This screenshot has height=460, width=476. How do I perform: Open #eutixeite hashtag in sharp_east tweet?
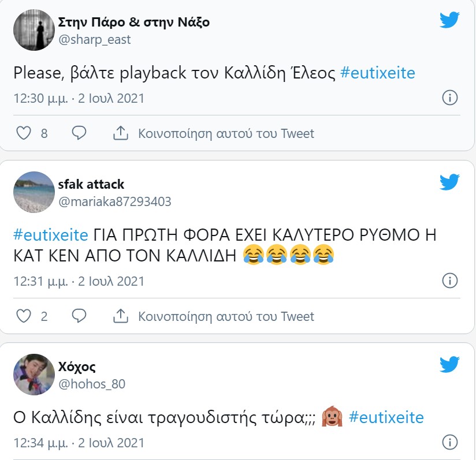coord(378,74)
